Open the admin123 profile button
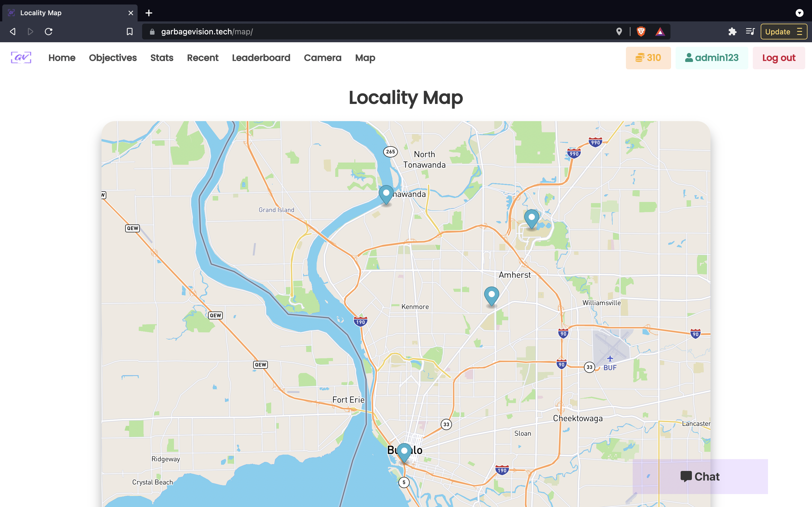This screenshot has width=812, height=507. [711, 58]
